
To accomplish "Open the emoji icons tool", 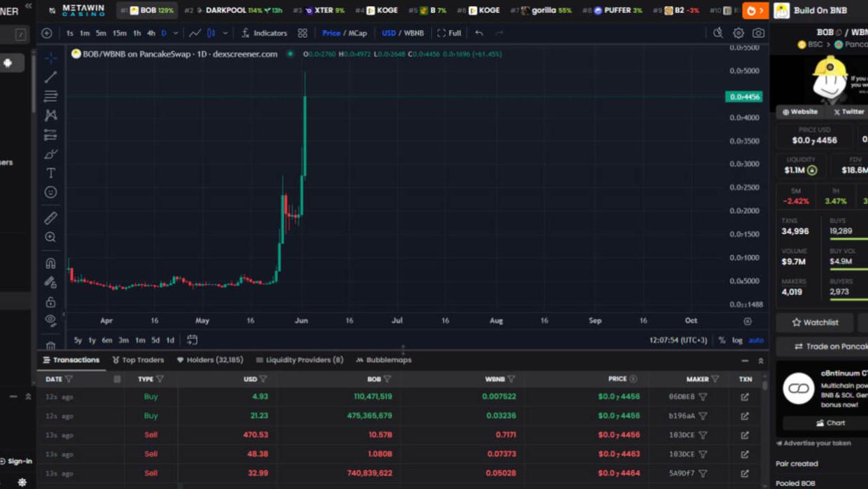I will coord(50,192).
